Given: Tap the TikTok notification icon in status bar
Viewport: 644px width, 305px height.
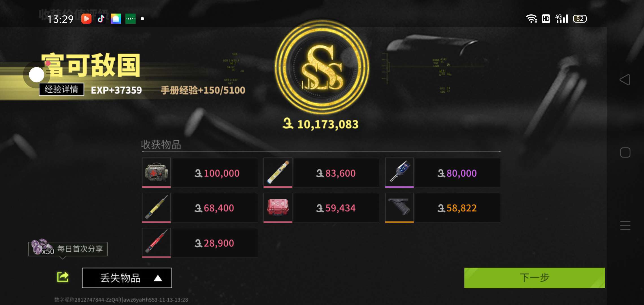Looking at the screenshot, I should click(x=101, y=19).
